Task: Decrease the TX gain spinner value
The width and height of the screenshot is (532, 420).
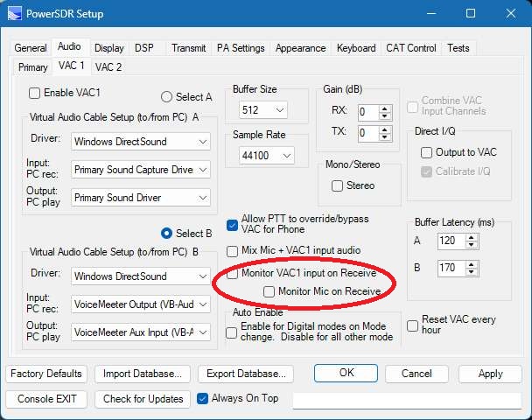Action: [386, 137]
